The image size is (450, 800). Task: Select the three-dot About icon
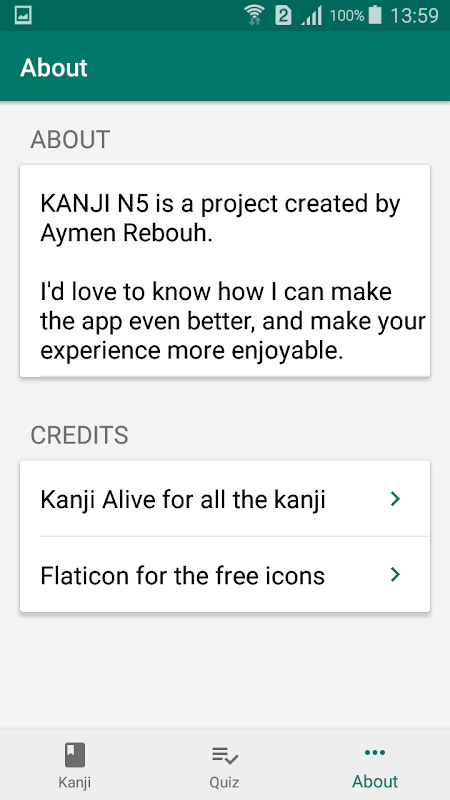[x=375, y=753]
